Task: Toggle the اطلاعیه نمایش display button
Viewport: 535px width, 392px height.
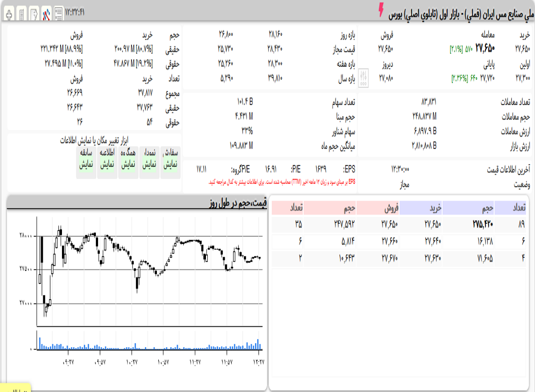Action: point(107,162)
